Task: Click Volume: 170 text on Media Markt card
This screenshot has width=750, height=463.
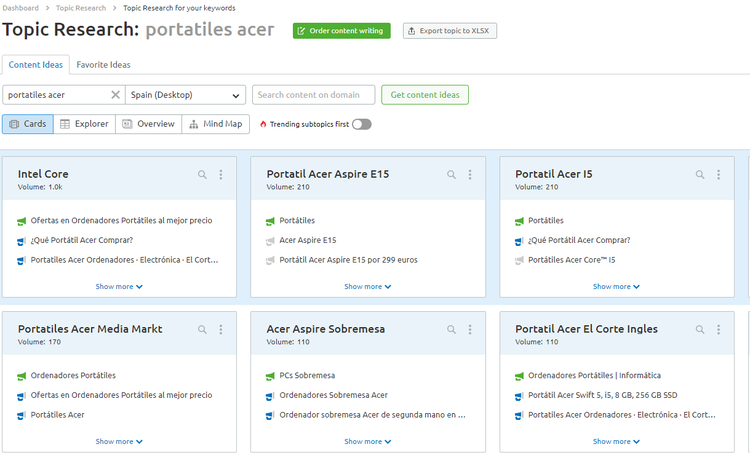Action: (x=39, y=342)
